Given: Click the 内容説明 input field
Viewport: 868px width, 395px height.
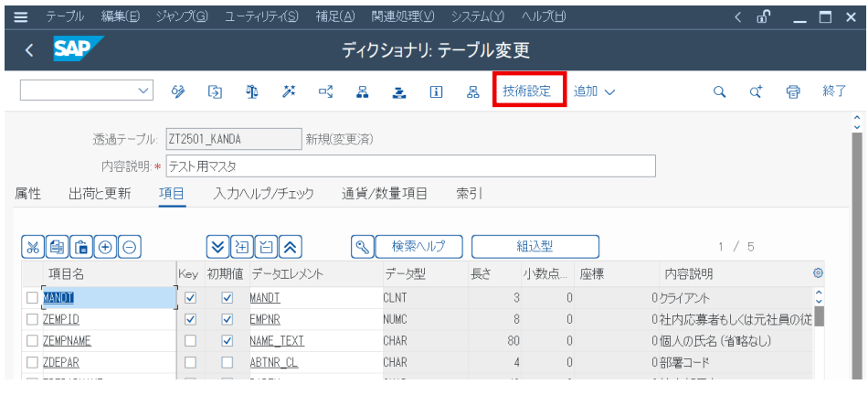Looking at the screenshot, I should pyautogui.click(x=410, y=166).
